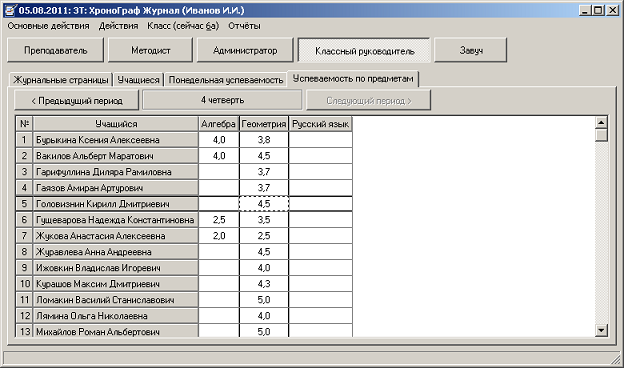Click the scrollbar down arrow
The image size is (624, 368).
[601, 330]
